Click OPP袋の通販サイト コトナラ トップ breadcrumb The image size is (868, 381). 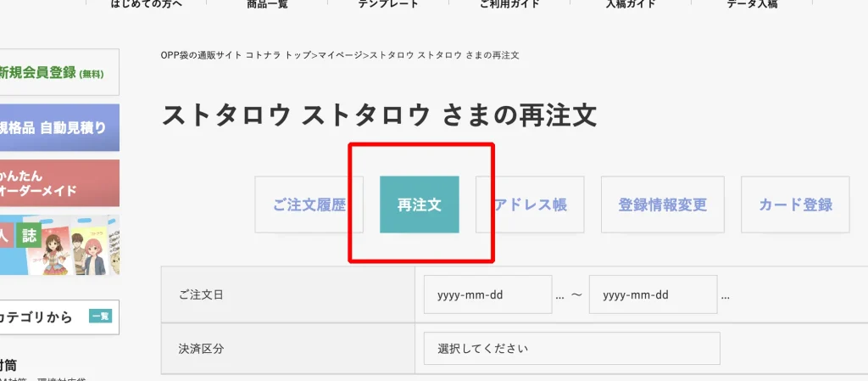[236, 55]
